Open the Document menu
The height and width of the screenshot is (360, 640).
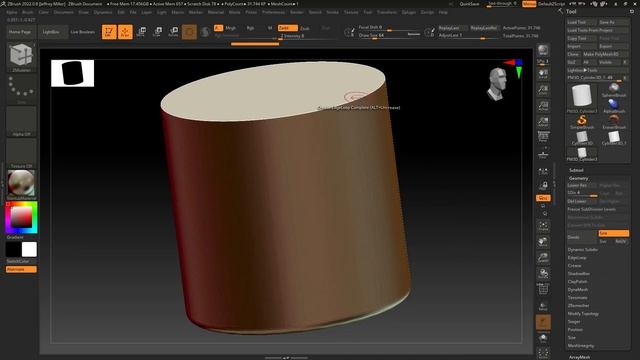[x=64, y=12]
